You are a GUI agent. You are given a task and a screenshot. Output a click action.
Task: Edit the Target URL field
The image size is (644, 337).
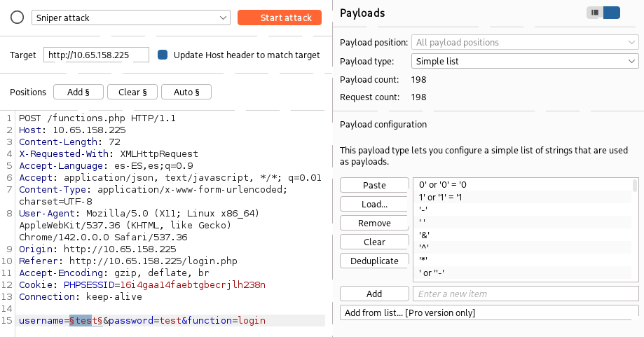pyautogui.click(x=96, y=55)
